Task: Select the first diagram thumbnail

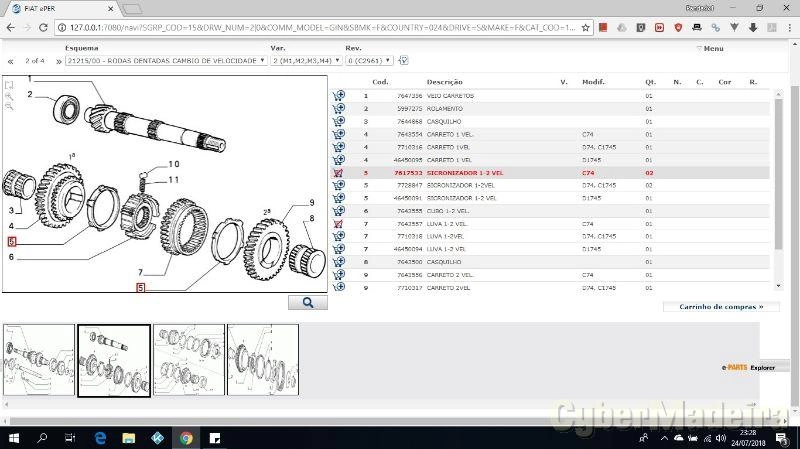Action: 39,360
